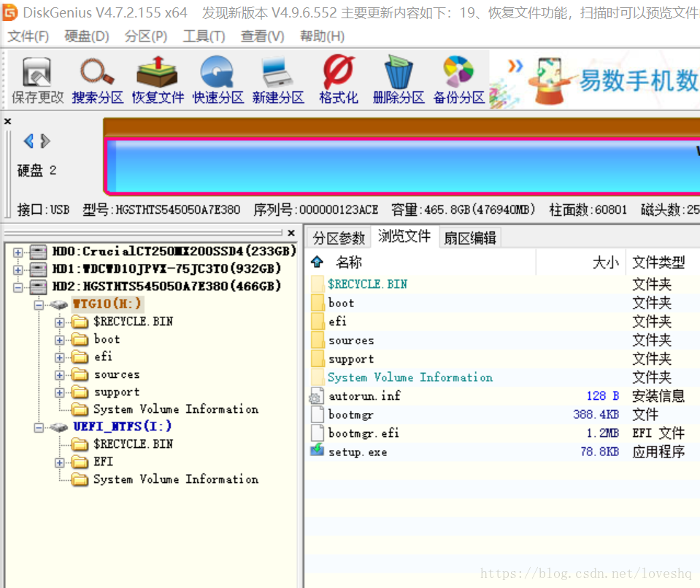The width and height of the screenshot is (700, 588).
Task: Click the Format (格式化) toolbar icon
Action: [x=339, y=80]
